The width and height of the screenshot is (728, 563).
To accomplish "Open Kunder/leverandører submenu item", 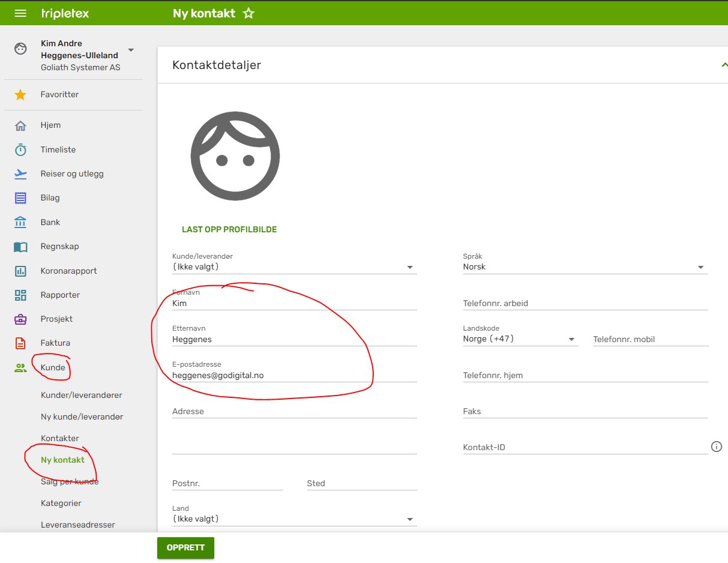I will coord(82,395).
